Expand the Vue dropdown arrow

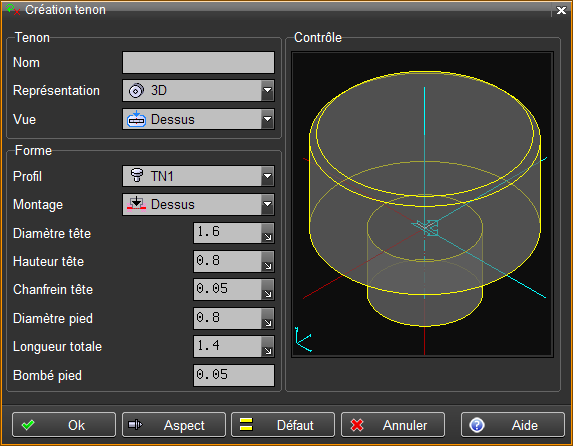pos(267,119)
